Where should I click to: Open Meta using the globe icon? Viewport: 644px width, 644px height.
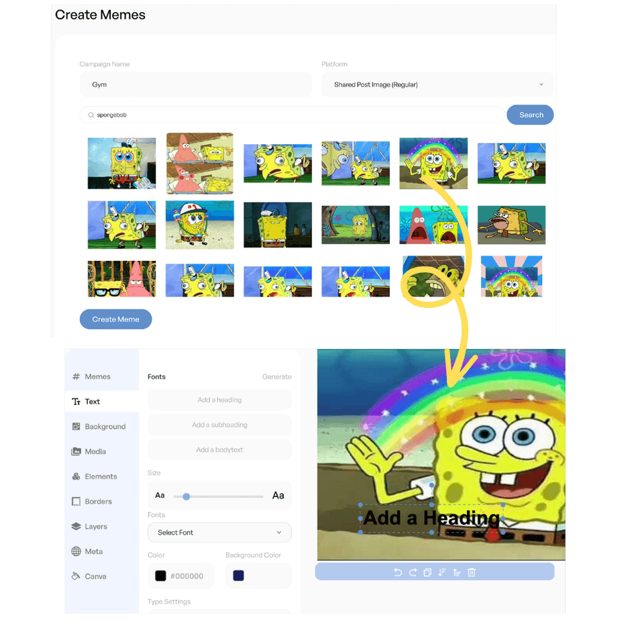coord(76,551)
